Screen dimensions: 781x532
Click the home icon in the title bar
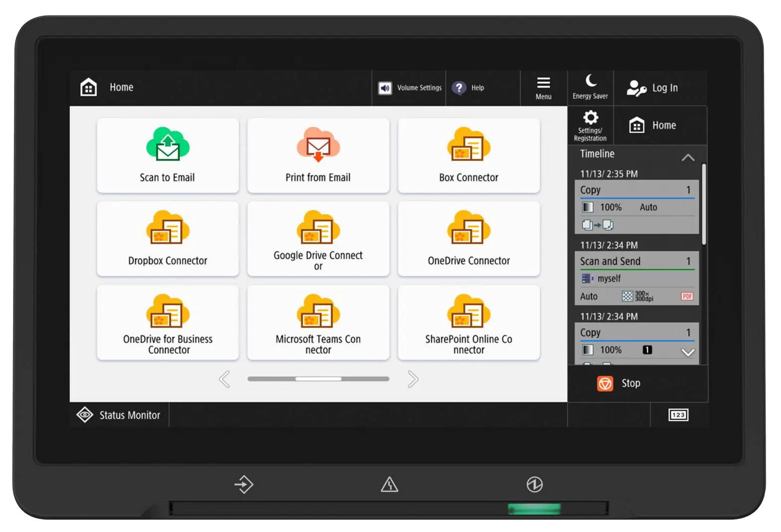89,87
